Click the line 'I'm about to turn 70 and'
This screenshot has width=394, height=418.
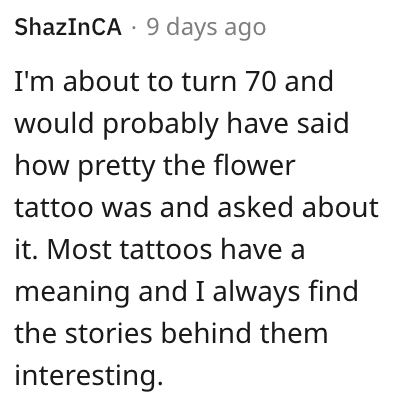[x=174, y=81]
